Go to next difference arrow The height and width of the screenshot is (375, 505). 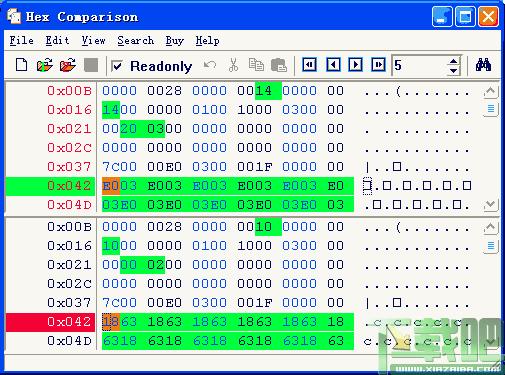point(355,65)
